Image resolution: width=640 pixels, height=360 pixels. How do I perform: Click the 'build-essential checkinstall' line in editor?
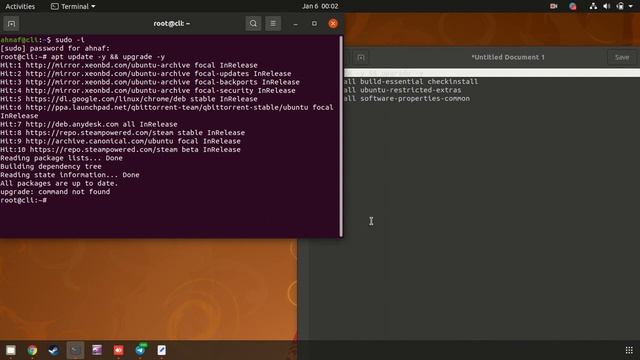pyautogui.click(x=411, y=82)
